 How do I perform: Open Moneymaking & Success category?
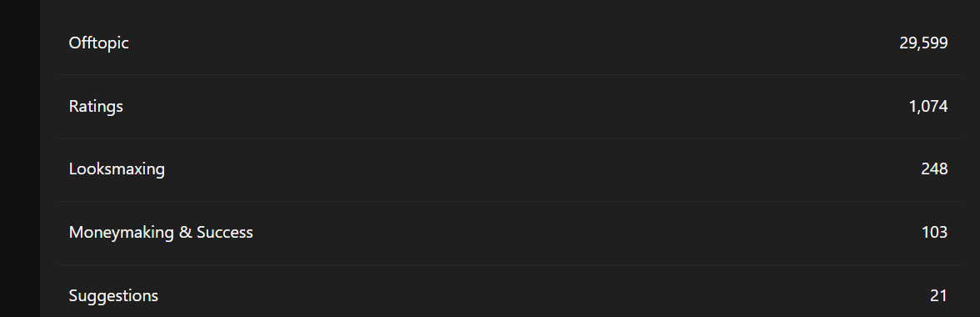(161, 233)
